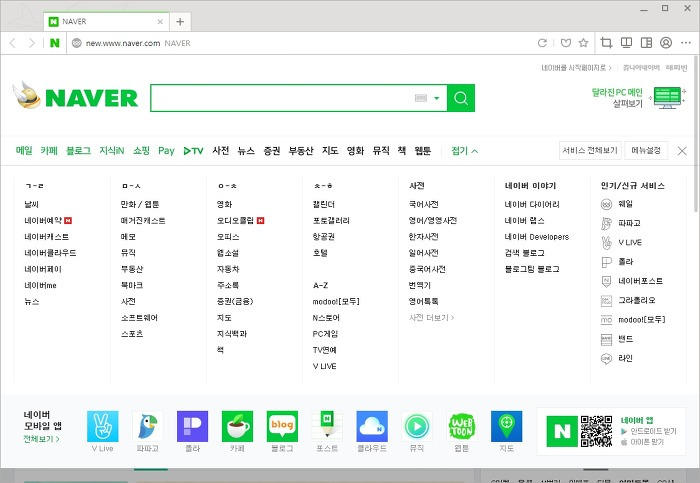Open 국어사전 dictionary link
The width and height of the screenshot is (700, 483).
(423, 204)
